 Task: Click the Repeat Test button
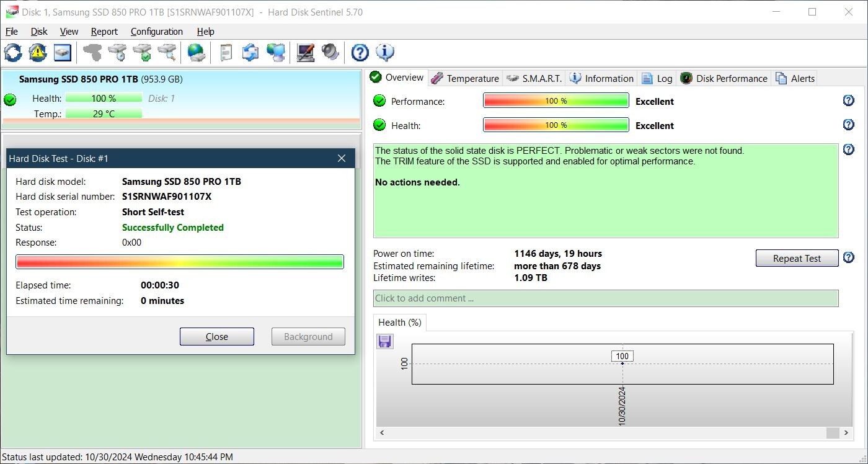tap(797, 258)
